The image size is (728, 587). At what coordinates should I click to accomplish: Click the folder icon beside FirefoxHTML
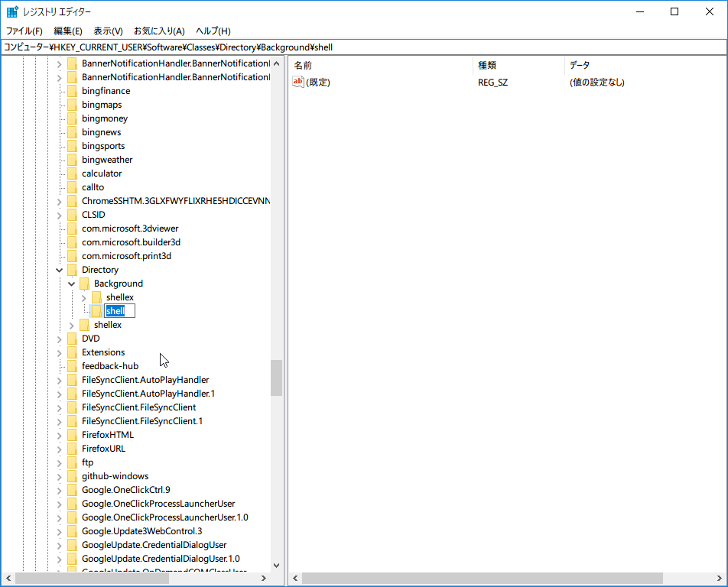tap(72, 435)
